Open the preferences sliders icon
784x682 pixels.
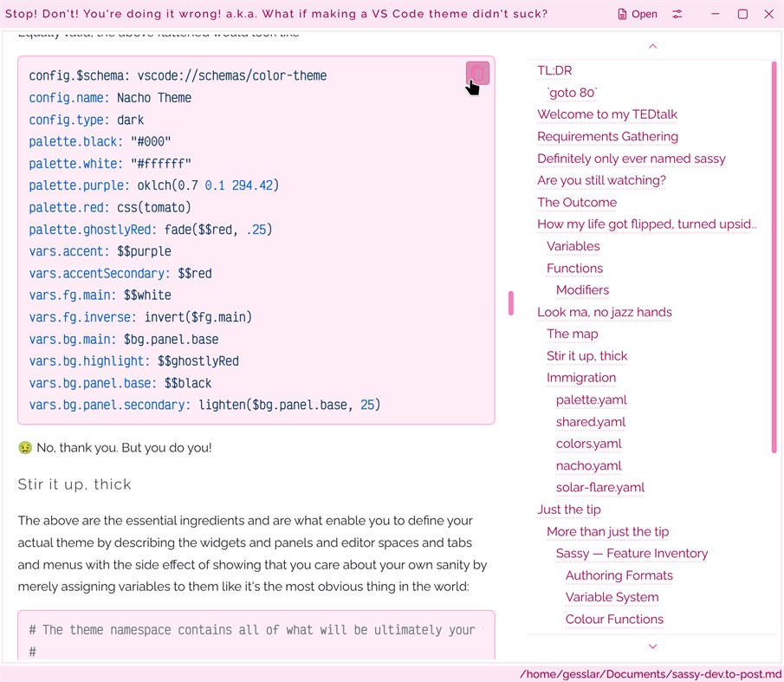[x=677, y=14]
